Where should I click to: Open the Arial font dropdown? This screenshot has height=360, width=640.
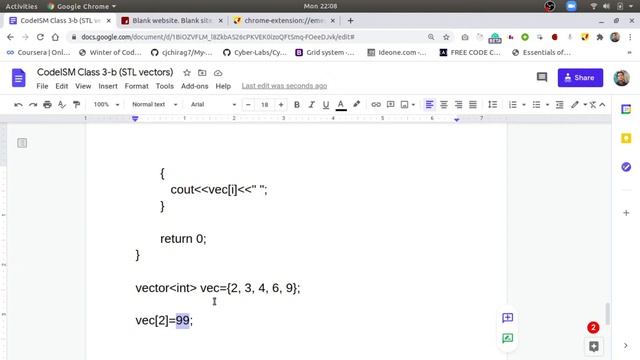[x=213, y=104]
